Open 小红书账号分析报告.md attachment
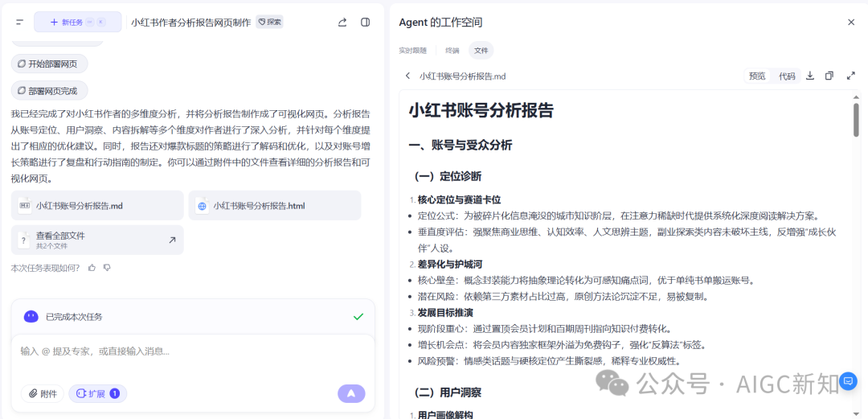Image resolution: width=868 pixels, height=419 pixels. tap(97, 206)
